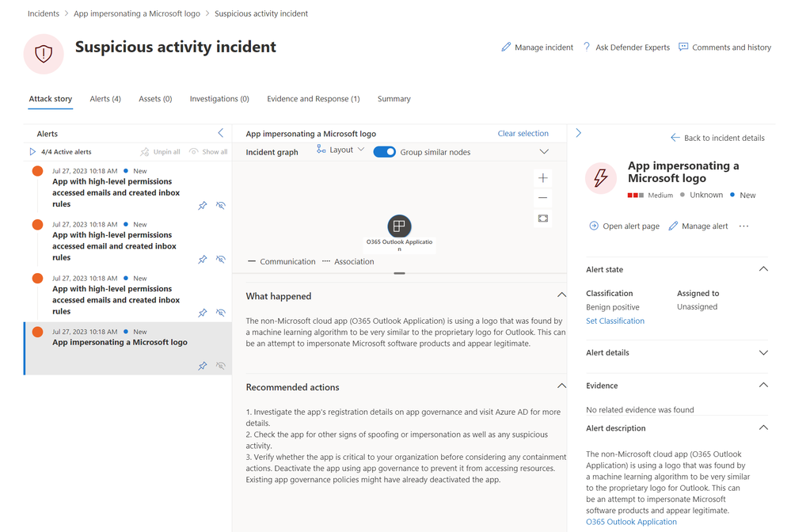Collapse the What happened section
The image size is (791, 532).
pos(561,295)
